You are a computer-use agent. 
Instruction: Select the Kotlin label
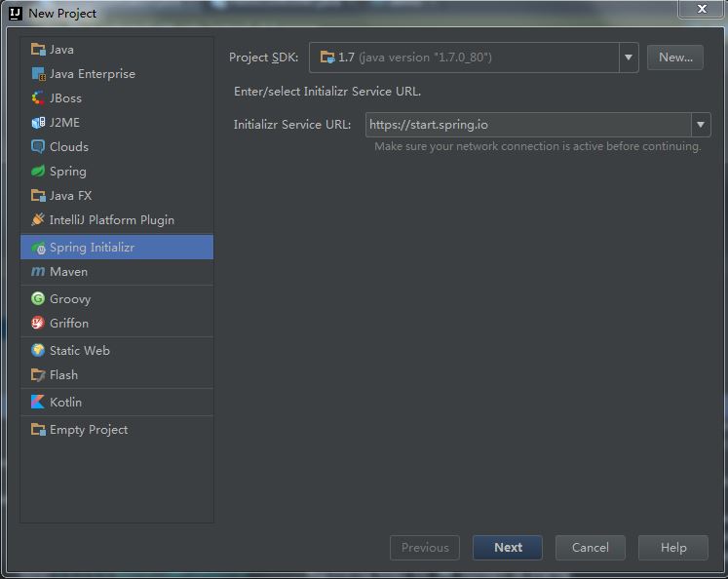(x=65, y=403)
